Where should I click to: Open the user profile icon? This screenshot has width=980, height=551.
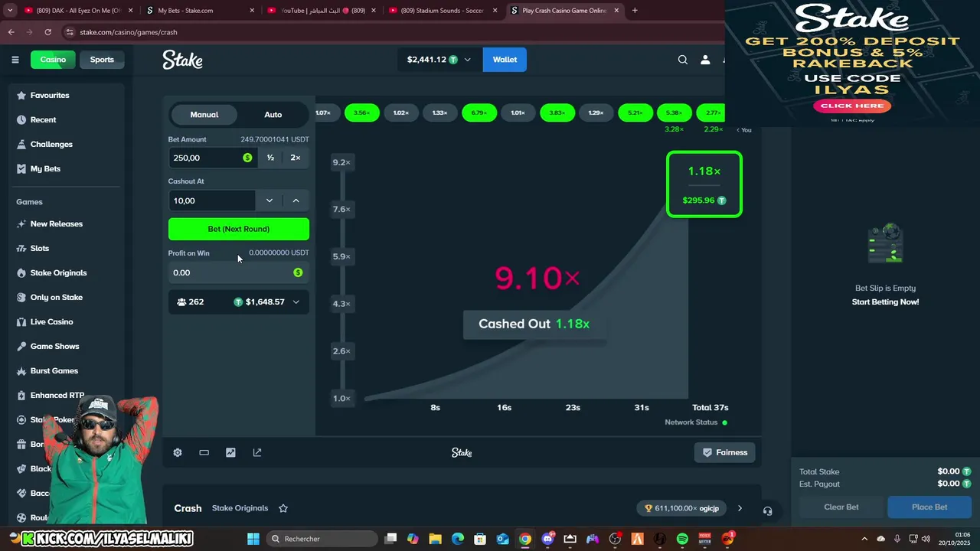tap(705, 60)
